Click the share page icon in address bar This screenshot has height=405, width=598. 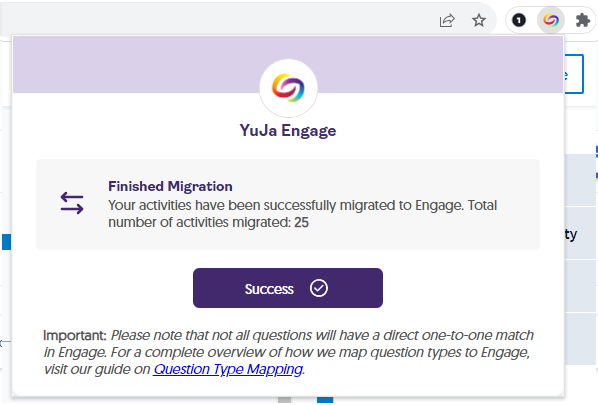447,20
